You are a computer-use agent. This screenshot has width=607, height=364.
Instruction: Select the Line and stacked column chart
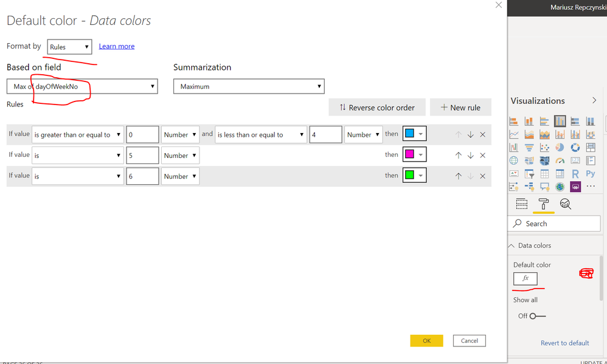pos(560,135)
